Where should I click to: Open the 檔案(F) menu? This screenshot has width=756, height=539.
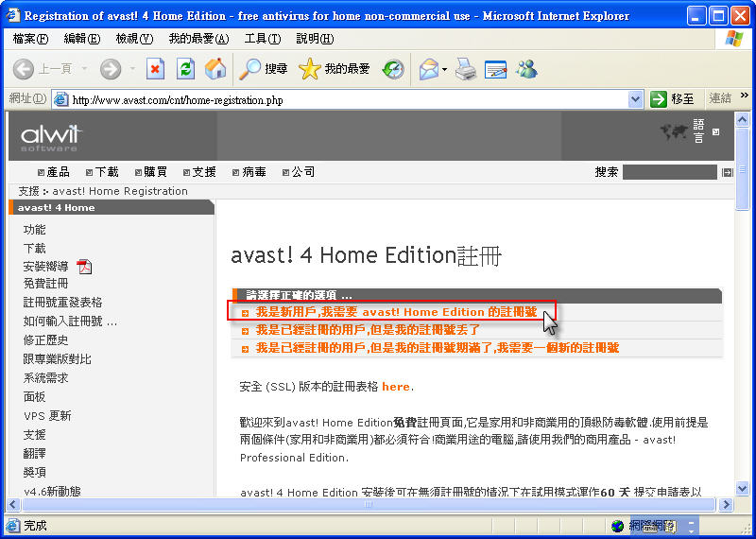pyautogui.click(x=30, y=39)
